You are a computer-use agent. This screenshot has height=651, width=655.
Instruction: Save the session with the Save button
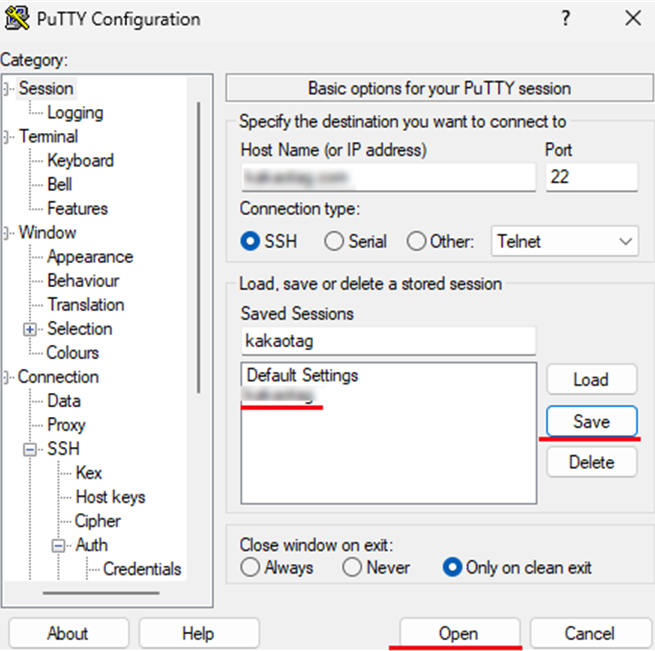pos(592,421)
